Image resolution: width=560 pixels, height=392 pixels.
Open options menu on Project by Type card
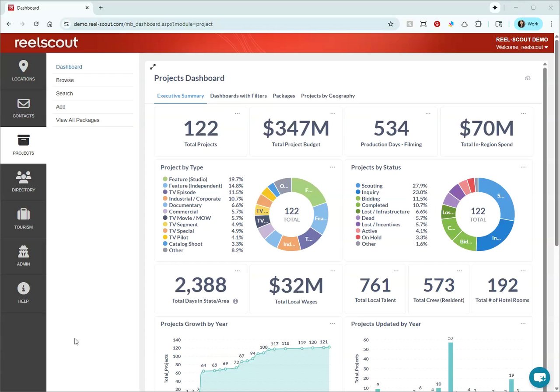(332, 167)
